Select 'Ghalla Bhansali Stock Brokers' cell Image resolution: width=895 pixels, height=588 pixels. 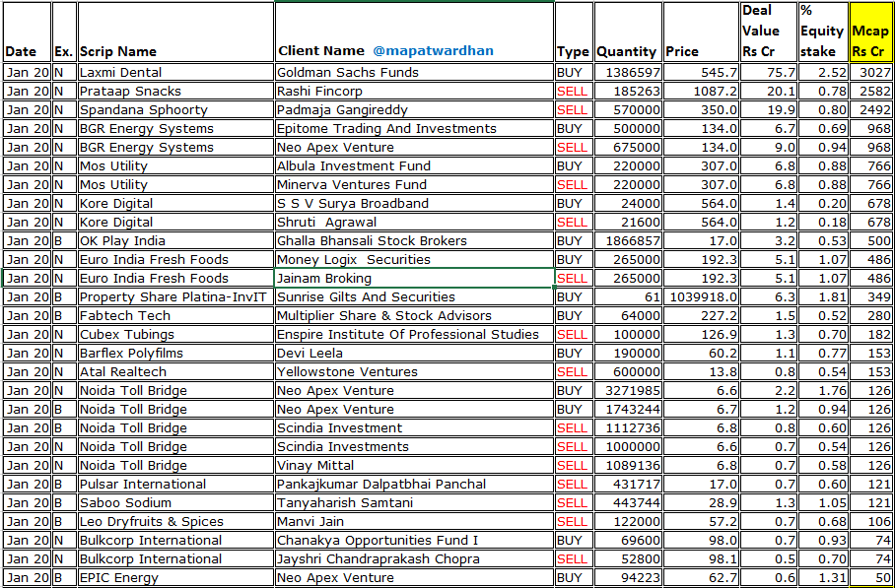click(x=414, y=240)
